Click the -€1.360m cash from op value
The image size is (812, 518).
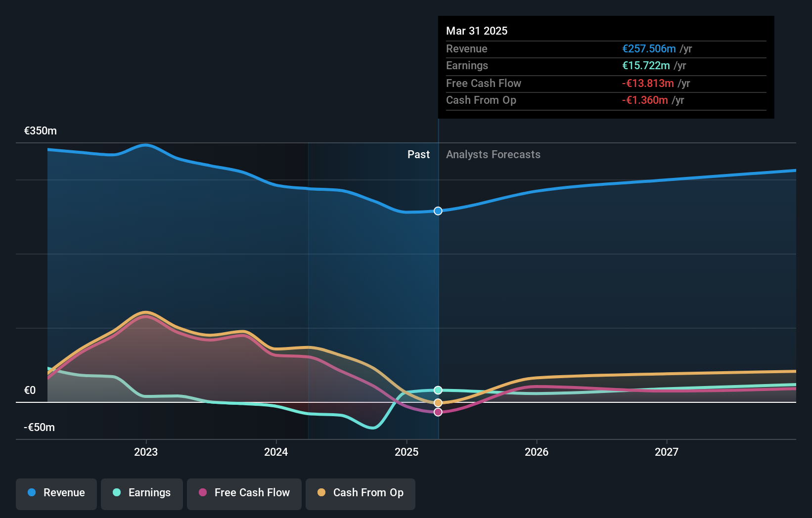click(x=645, y=100)
